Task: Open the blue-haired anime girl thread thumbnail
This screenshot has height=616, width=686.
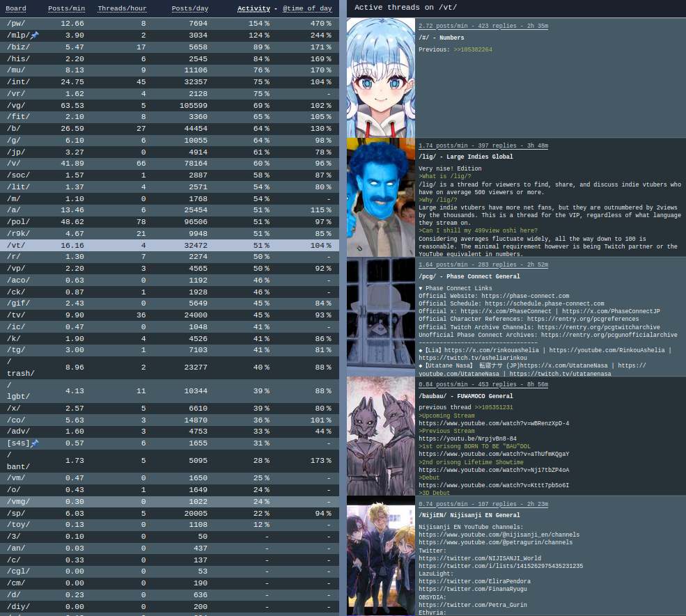Action: pyautogui.click(x=381, y=78)
